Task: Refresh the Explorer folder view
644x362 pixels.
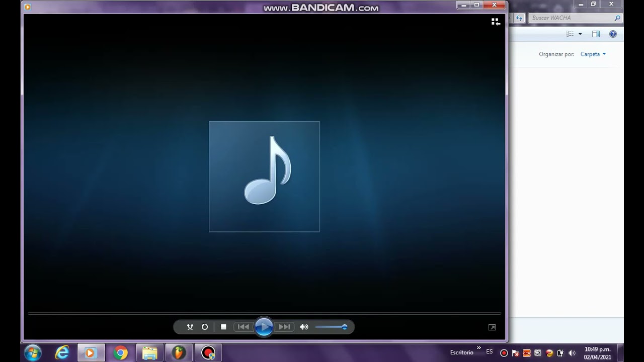Action: click(x=519, y=18)
